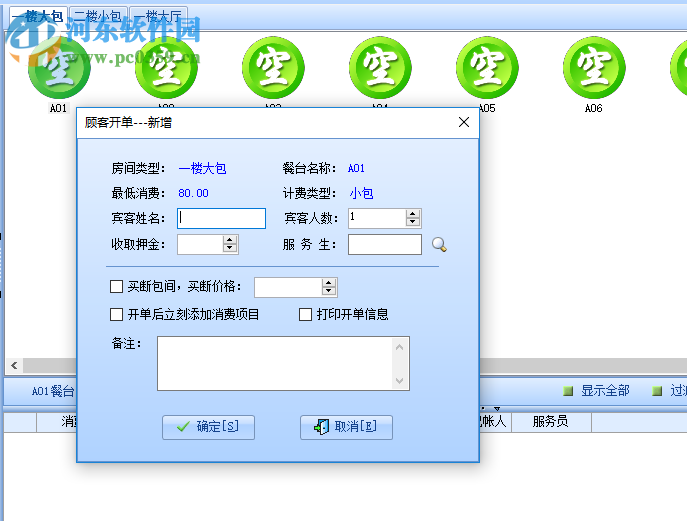Confirm order with 确定[S] button
The height and width of the screenshot is (521, 687).
tap(208, 427)
